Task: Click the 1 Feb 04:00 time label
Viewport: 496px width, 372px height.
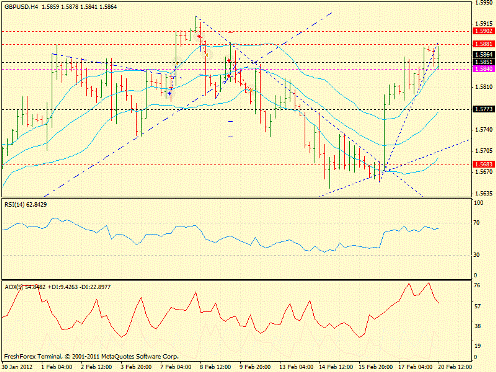Action: (x=56, y=367)
